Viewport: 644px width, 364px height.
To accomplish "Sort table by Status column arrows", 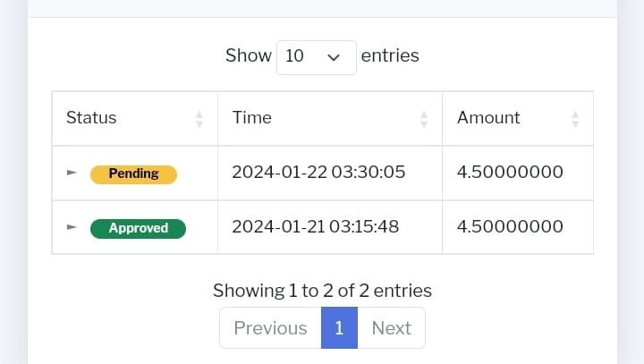I will click(199, 120).
